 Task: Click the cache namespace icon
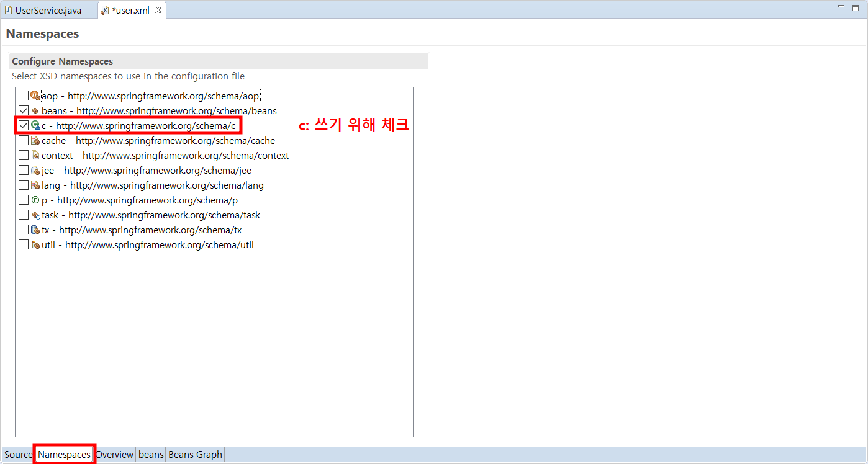35,141
